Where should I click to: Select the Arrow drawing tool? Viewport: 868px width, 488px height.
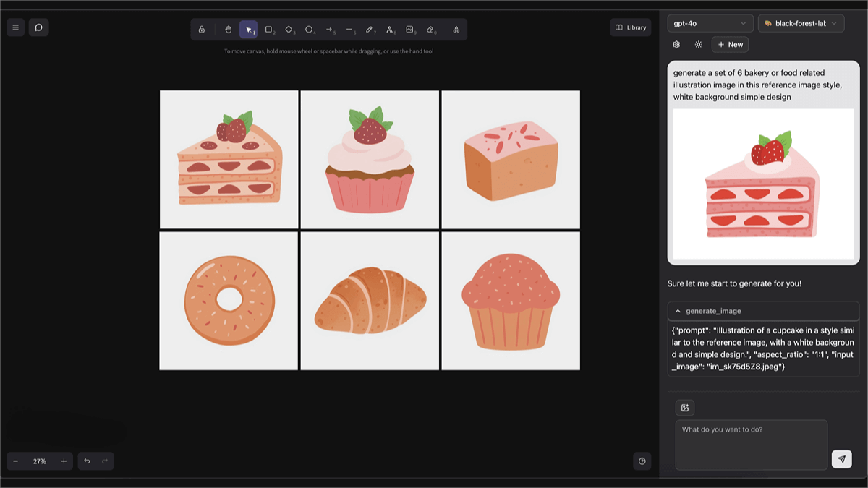click(x=329, y=30)
